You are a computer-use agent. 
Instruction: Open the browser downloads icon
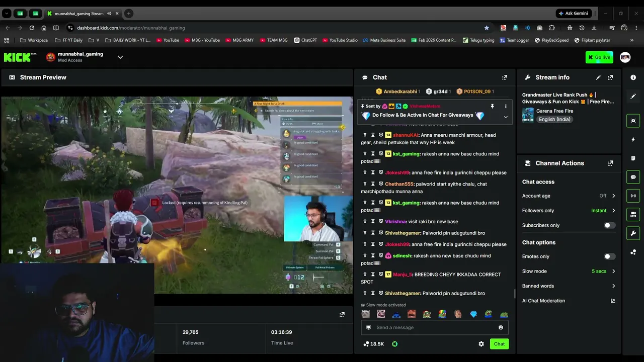coord(594,28)
